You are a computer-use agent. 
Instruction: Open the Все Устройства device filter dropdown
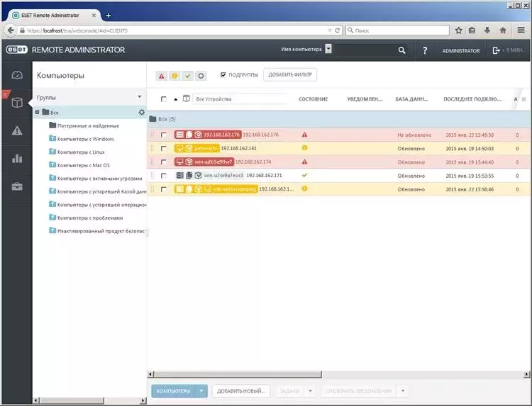pyautogui.click(x=240, y=99)
